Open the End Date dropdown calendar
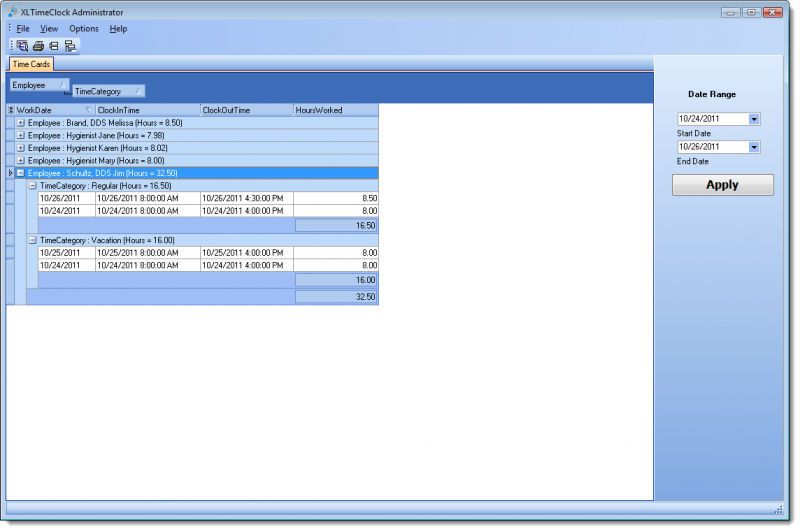 [754, 147]
